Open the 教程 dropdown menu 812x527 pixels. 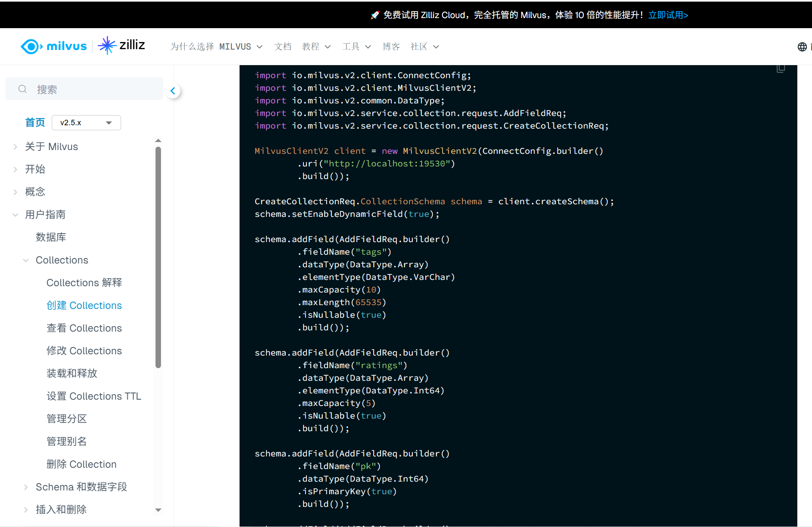pos(316,47)
